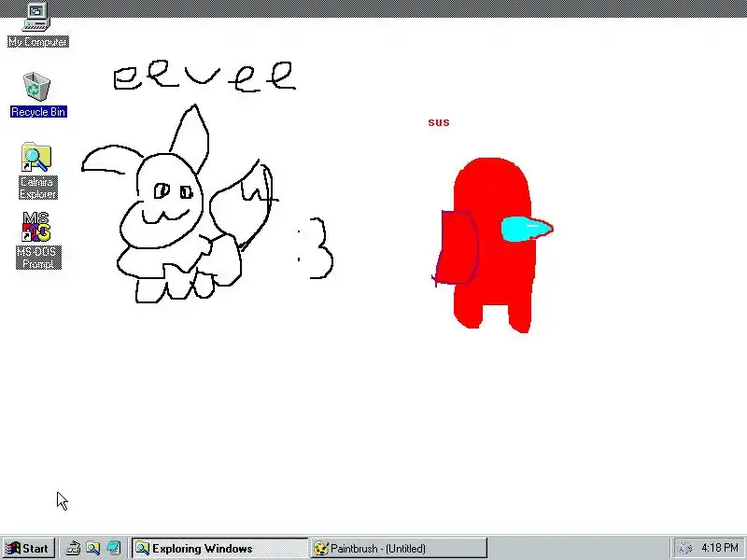747x560 pixels.
Task: Click the system tray icon beside clock
Action: pos(685,549)
